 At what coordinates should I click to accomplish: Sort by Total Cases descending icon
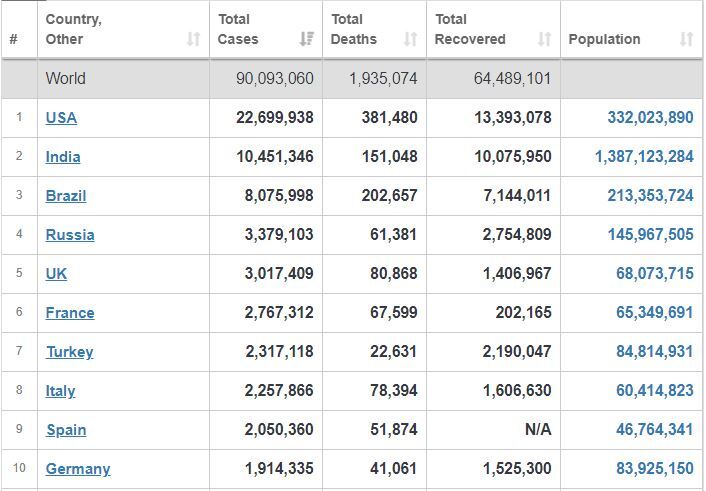[307, 39]
